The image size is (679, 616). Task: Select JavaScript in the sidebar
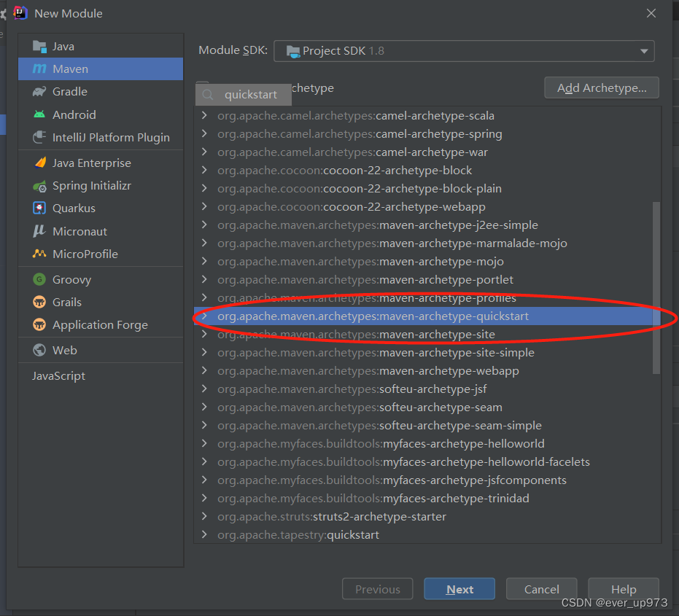(x=101, y=375)
